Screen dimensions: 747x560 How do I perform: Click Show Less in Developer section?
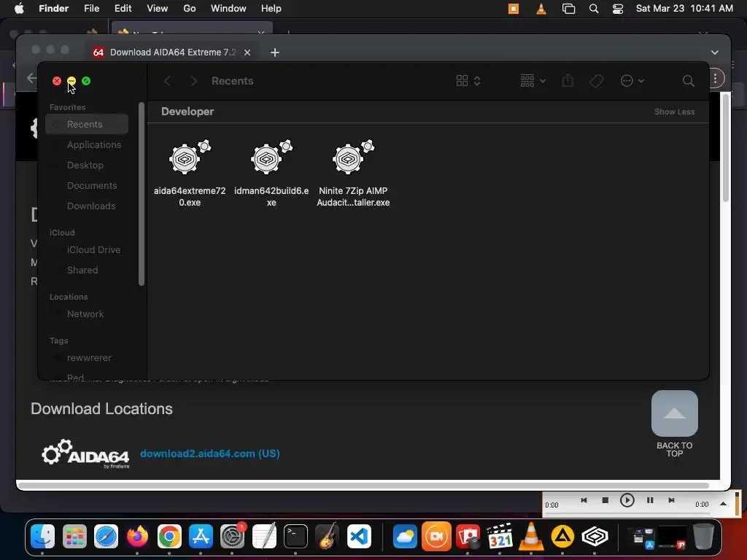click(674, 112)
